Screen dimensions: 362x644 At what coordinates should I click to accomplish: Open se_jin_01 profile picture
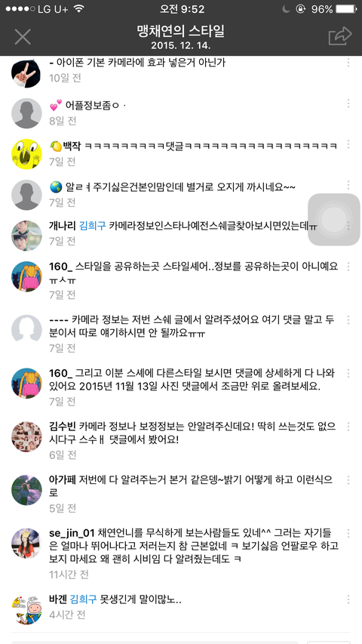coord(26,543)
